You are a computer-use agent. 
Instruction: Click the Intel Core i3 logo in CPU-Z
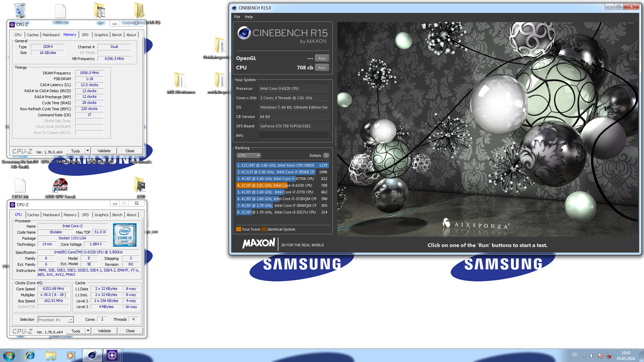click(x=125, y=235)
